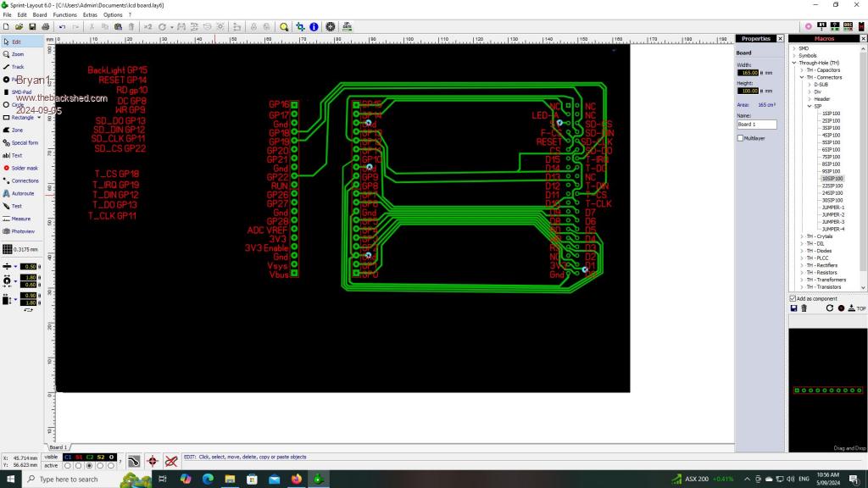Click the board Name input field
Viewport: 868px width, 488px height.
pyautogui.click(x=756, y=125)
